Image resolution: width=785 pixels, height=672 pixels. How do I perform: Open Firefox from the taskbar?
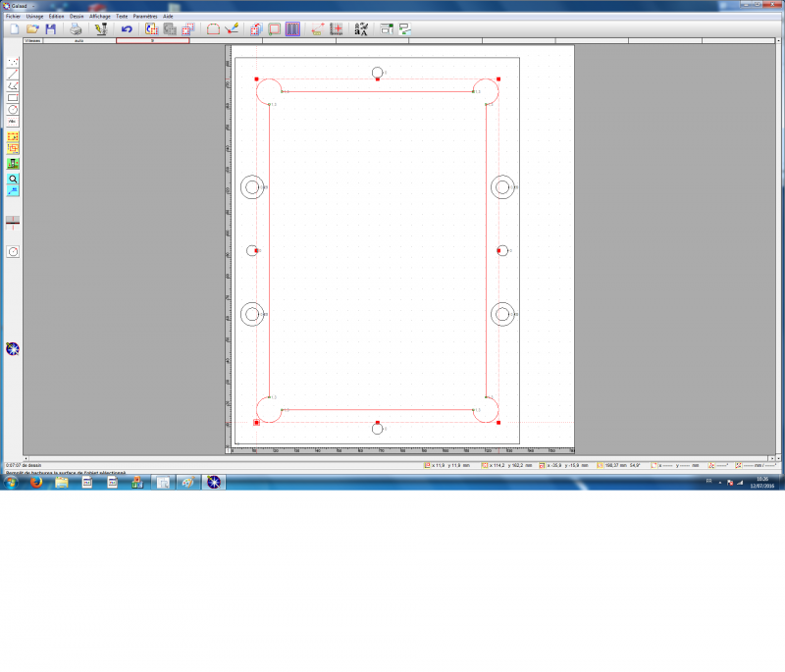click(36, 482)
